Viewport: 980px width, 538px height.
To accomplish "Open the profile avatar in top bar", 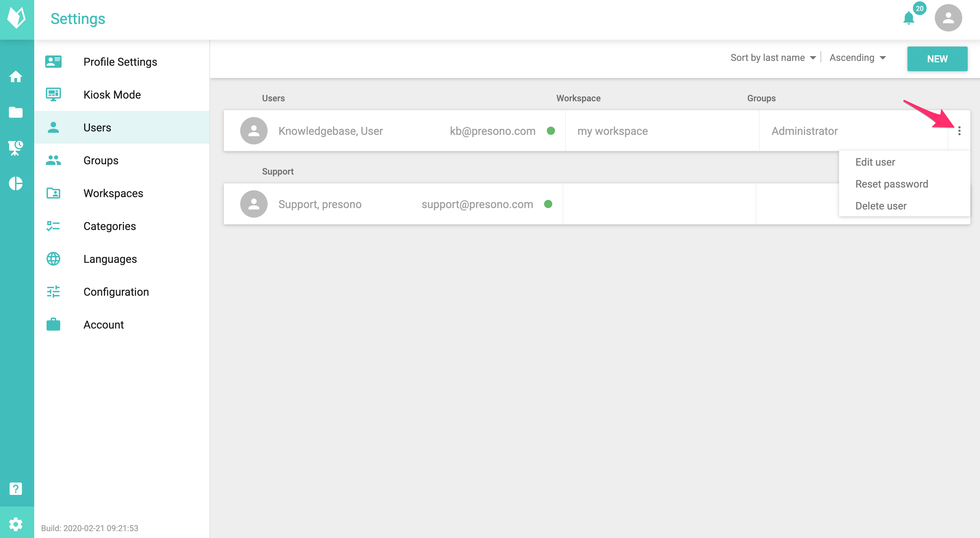I will (x=948, y=18).
